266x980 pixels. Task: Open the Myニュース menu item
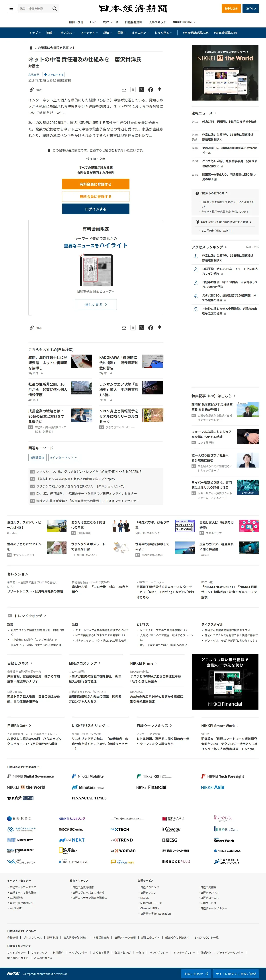(x=110, y=22)
